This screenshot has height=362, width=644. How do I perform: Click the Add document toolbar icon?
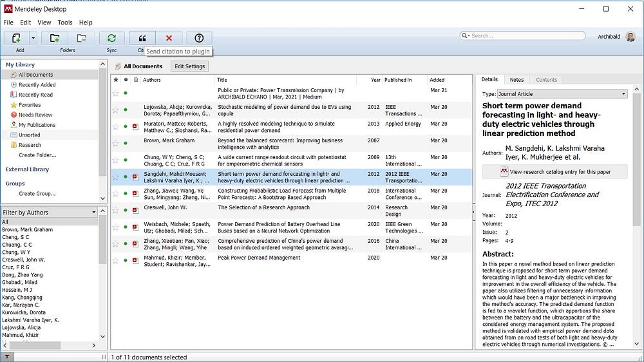16,39
